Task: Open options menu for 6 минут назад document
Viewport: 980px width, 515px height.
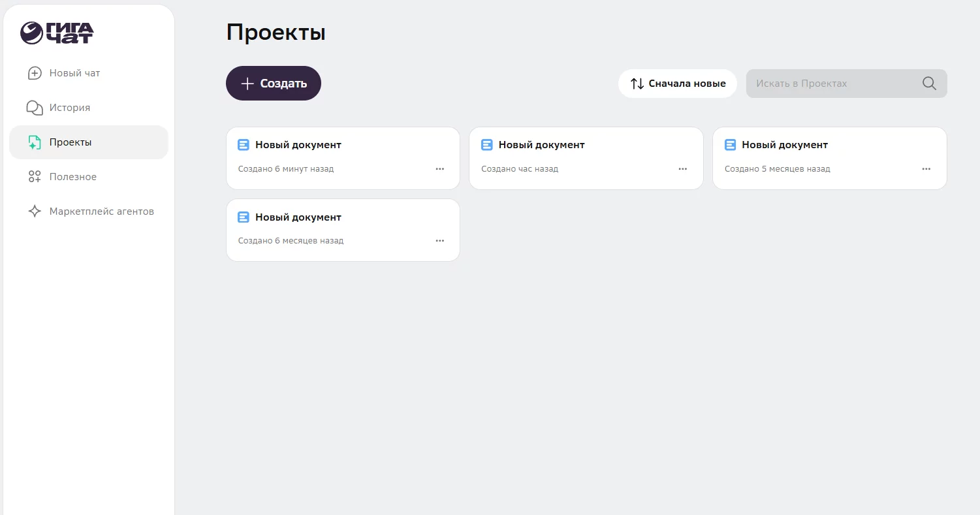Action: (x=439, y=169)
